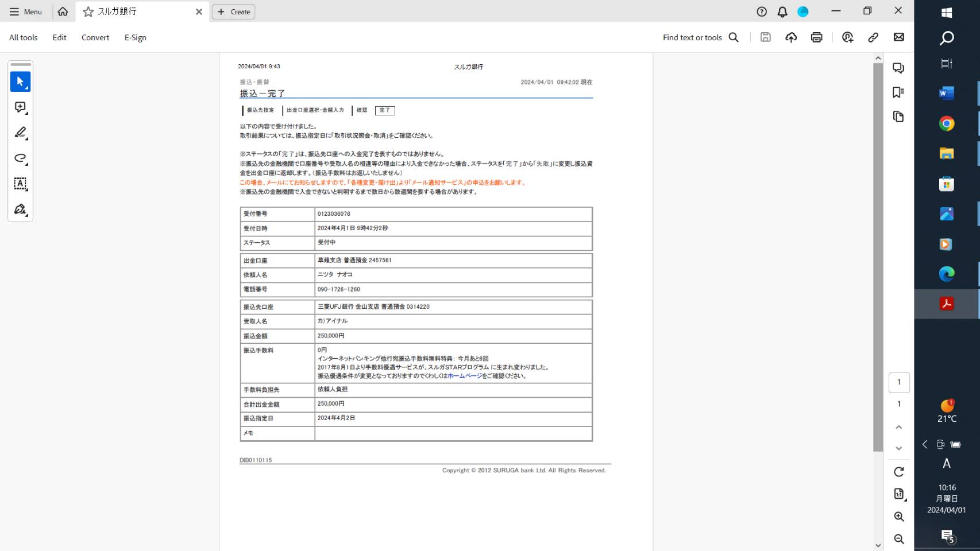980x551 pixels.
Task: Select the arrow selection tool
Action: coord(20,82)
